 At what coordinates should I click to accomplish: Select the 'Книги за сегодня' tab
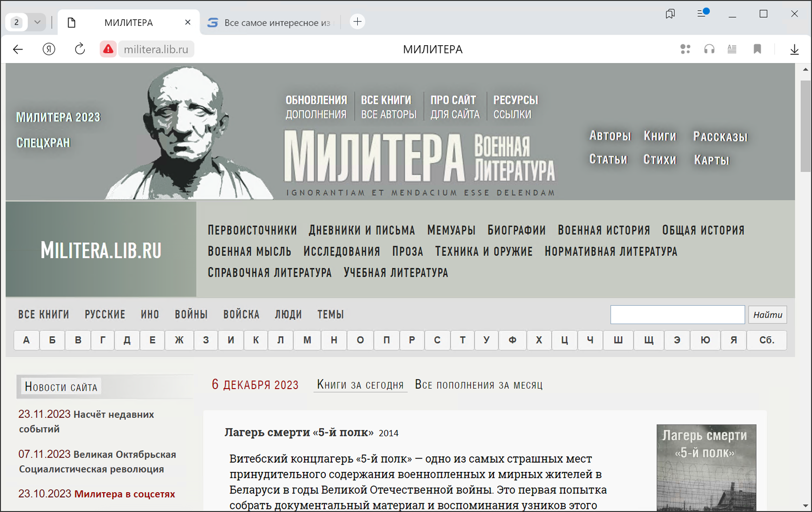[360, 385]
